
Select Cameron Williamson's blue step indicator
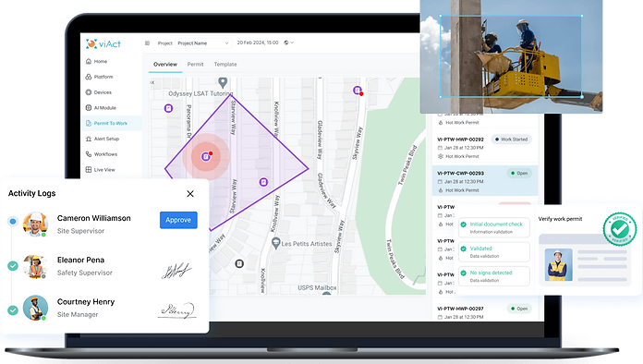(x=13, y=222)
